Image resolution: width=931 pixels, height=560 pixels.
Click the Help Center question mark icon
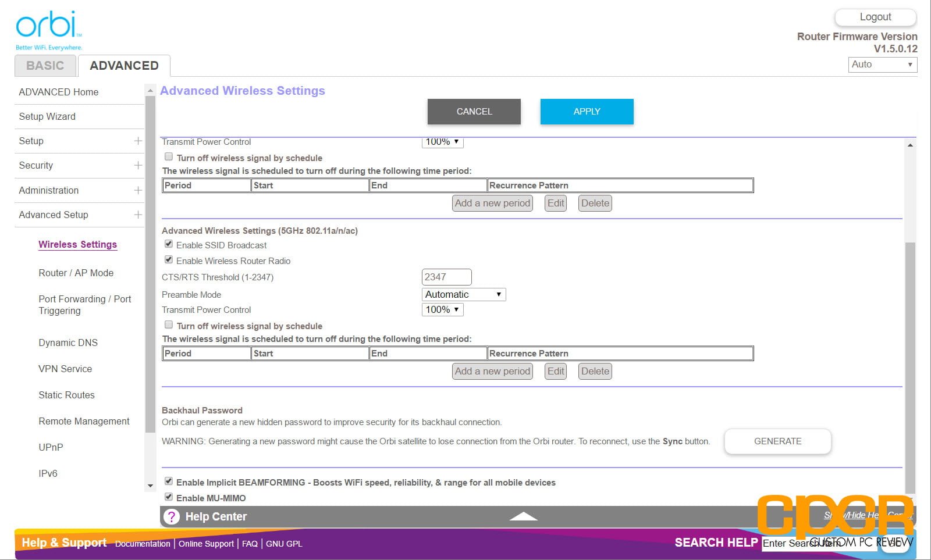[x=172, y=516]
